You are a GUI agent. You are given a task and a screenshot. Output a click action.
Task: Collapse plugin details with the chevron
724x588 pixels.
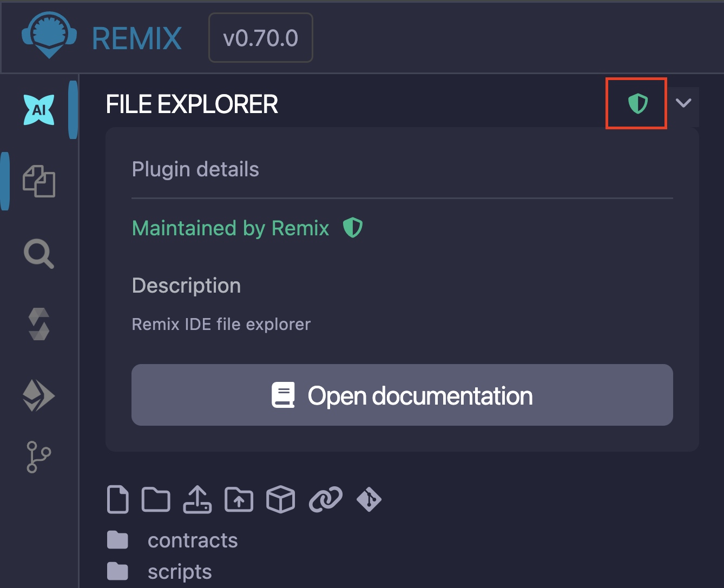point(684,103)
